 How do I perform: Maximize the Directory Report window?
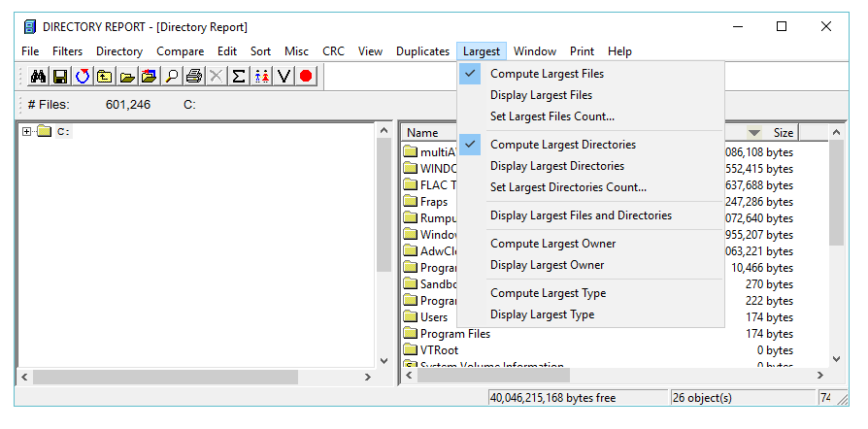[x=782, y=26]
